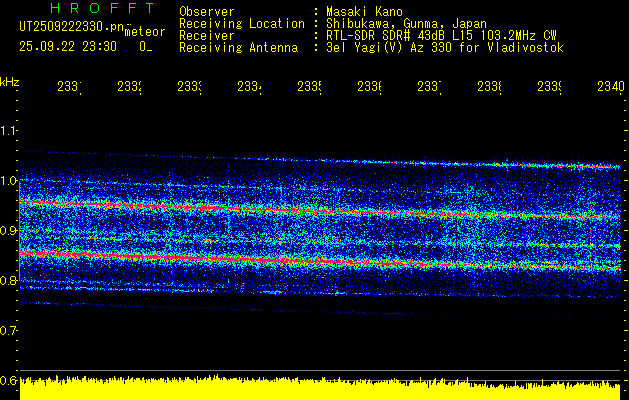This screenshot has width=629, height=400.
Task: Select the RTL-SDR SDR# 43dB receiver details
Action: coord(441,36)
